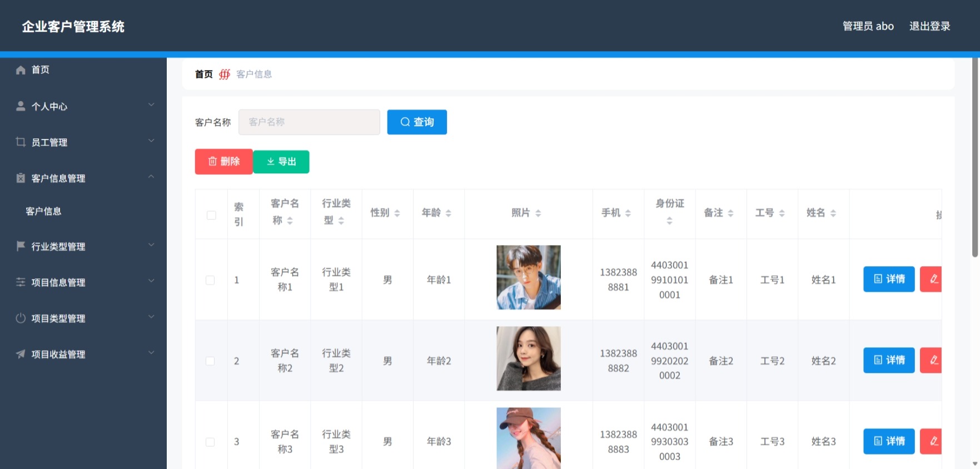Image resolution: width=980 pixels, height=469 pixels.
Task: Open 详情 details for 姓名3
Action: coord(889,441)
